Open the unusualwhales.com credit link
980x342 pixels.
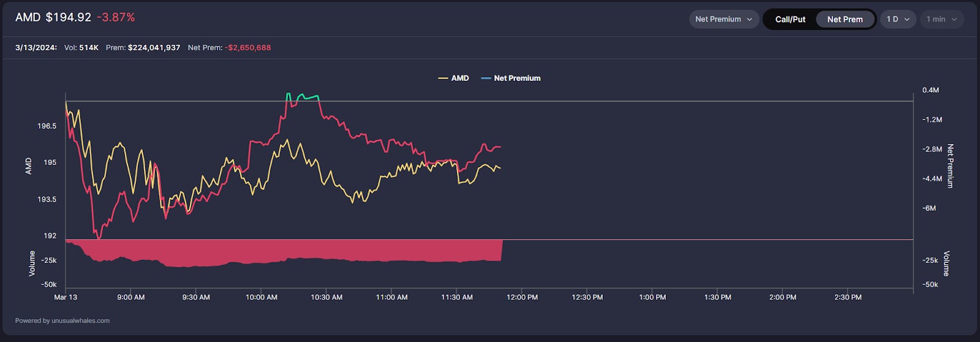point(80,321)
